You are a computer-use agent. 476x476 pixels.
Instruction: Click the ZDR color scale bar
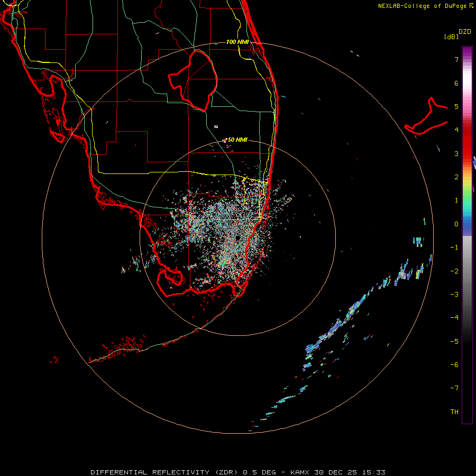(x=467, y=235)
